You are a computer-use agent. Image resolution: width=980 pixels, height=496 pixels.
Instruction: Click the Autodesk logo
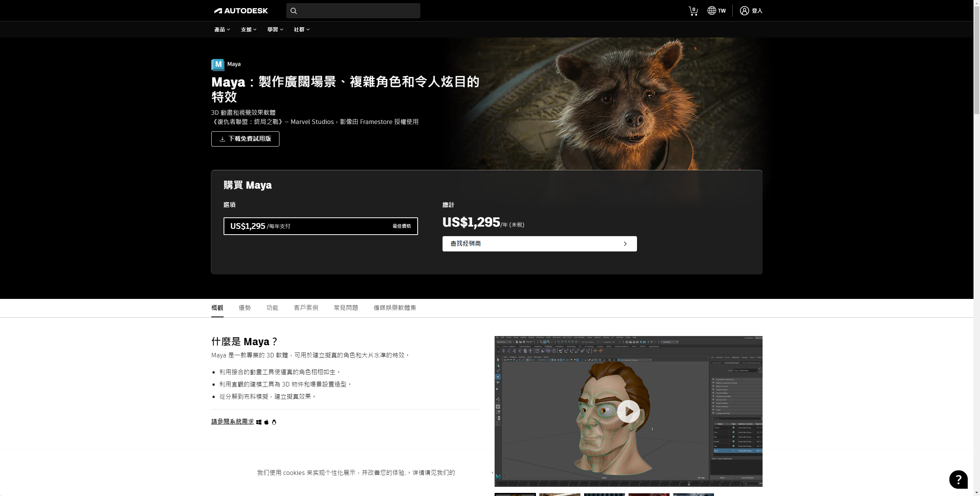point(241,11)
